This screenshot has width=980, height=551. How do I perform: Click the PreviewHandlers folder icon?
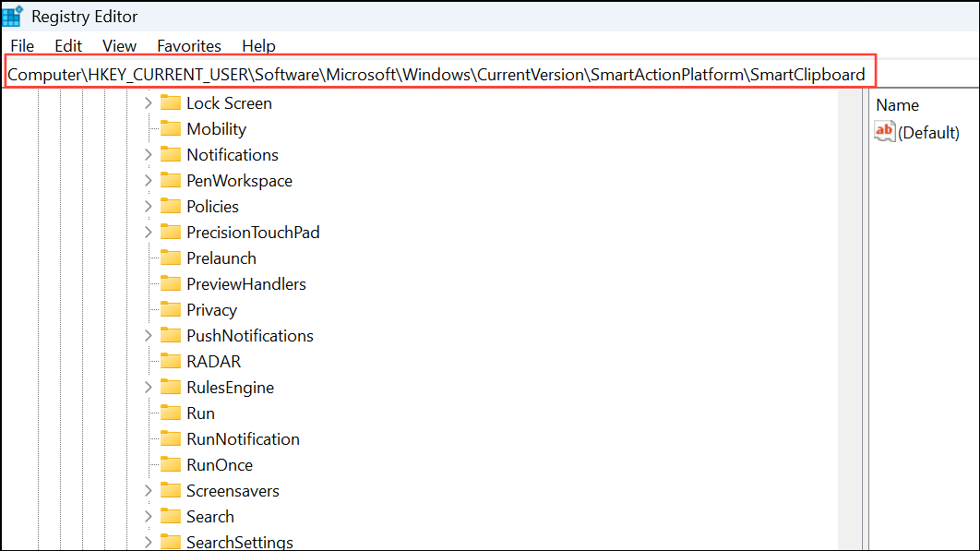[171, 283]
